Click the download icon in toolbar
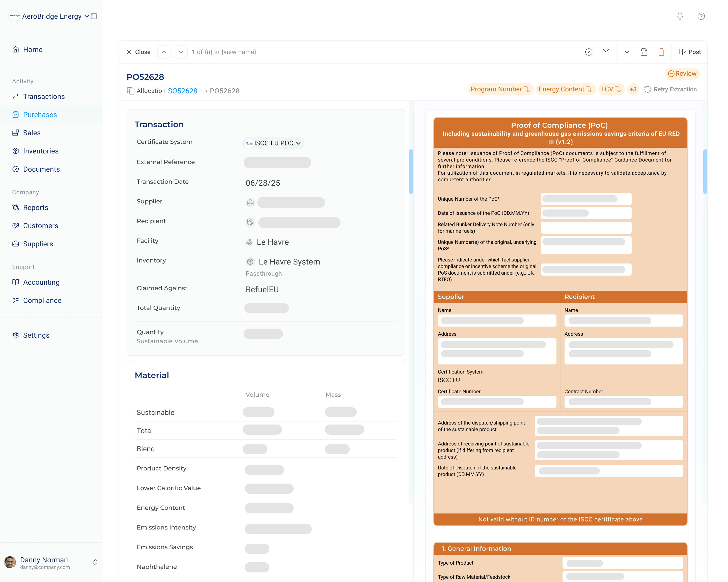 pyautogui.click(x=627, y=52)
